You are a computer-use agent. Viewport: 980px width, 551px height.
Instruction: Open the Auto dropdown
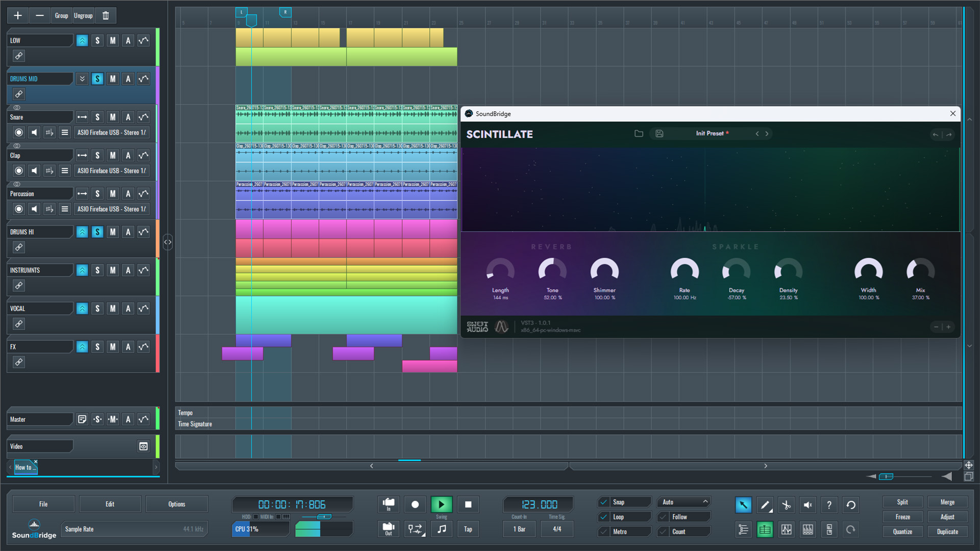tap(683, 502)
